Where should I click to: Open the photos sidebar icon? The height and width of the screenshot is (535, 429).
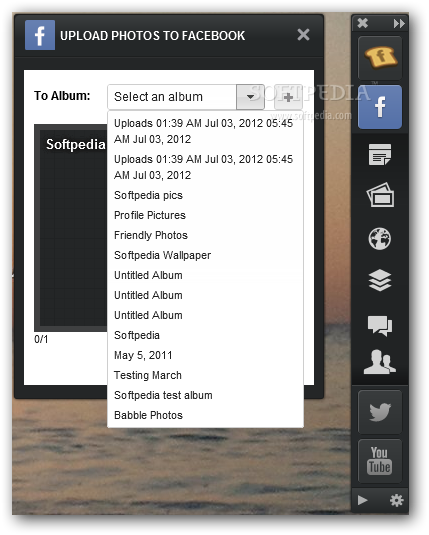380,195
